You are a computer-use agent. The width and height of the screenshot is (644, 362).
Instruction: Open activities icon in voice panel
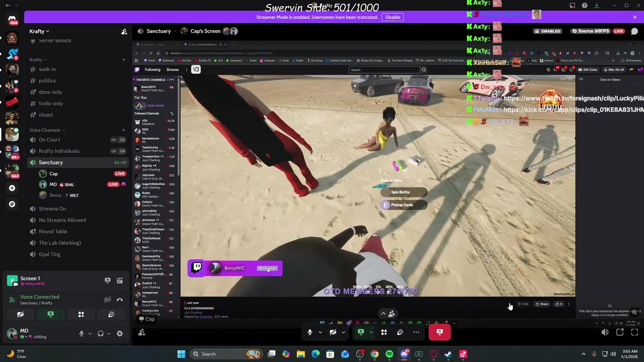click(x=81, y=315)
